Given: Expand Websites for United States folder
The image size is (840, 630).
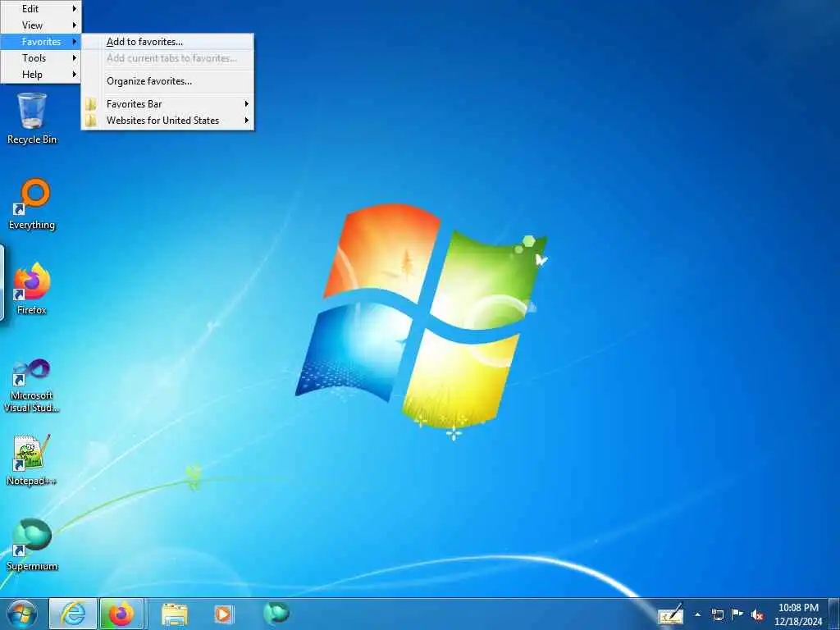Looking at the screenshot, I should point(167,121).
